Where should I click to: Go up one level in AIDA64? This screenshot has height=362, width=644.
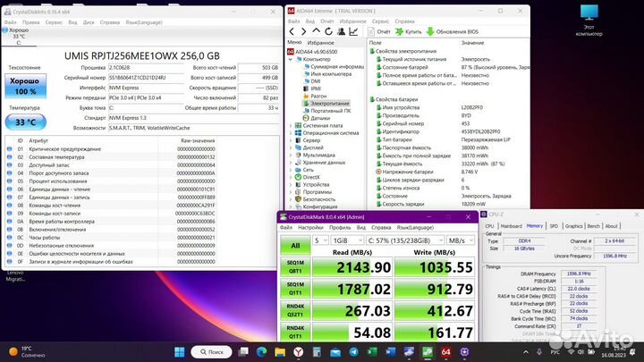(x=316, y=31)
